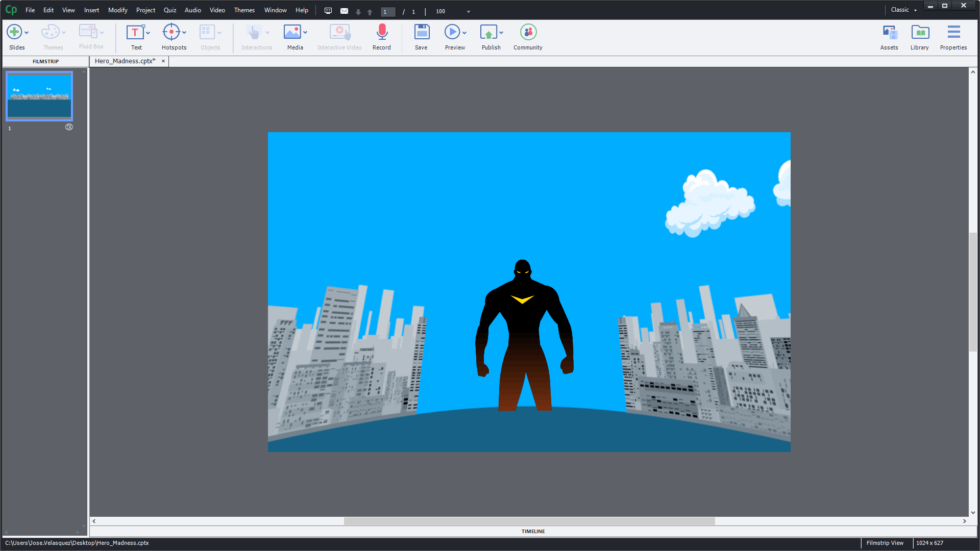The height and width of the screenshot is (551, 980).
Task: Click the Preview play icon
Action: 452,32
